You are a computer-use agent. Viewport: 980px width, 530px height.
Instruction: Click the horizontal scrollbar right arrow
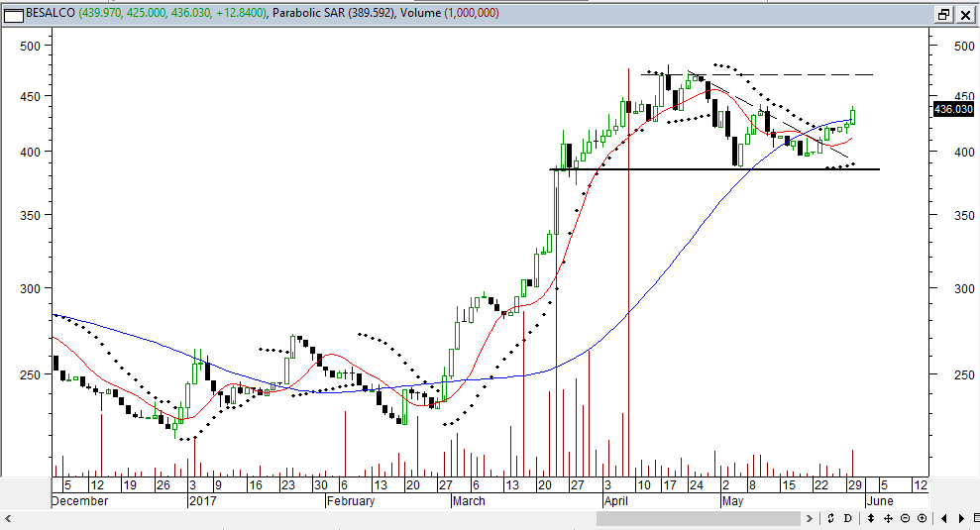(810, 518)
